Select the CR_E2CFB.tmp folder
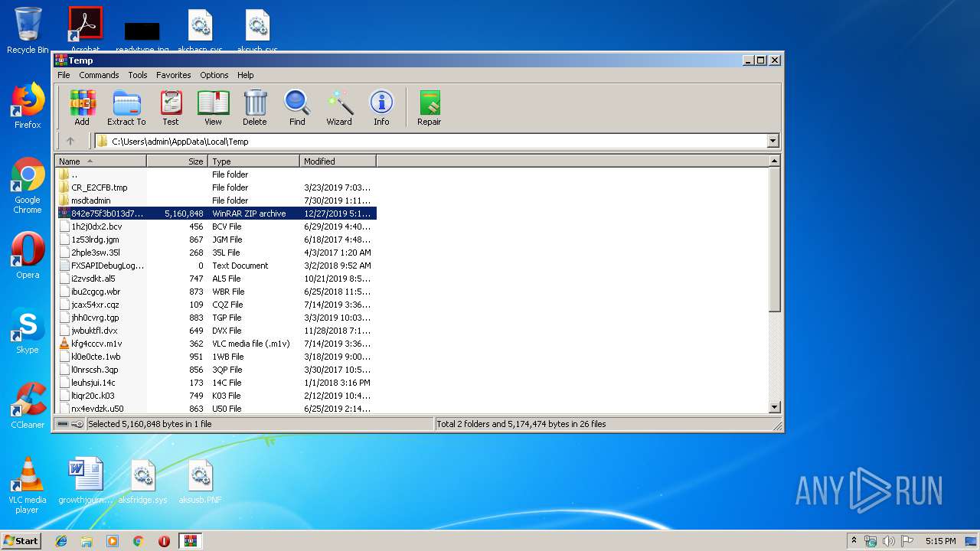 coord(216,187)
